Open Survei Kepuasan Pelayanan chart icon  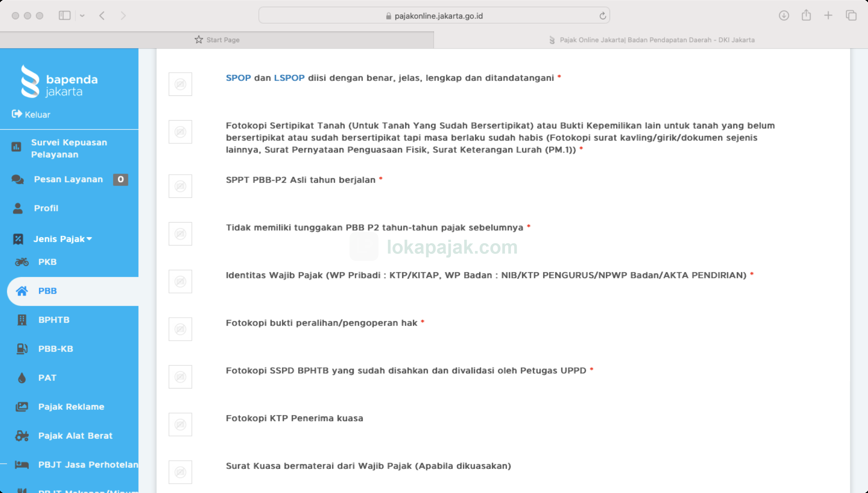(x=16, y=146)
